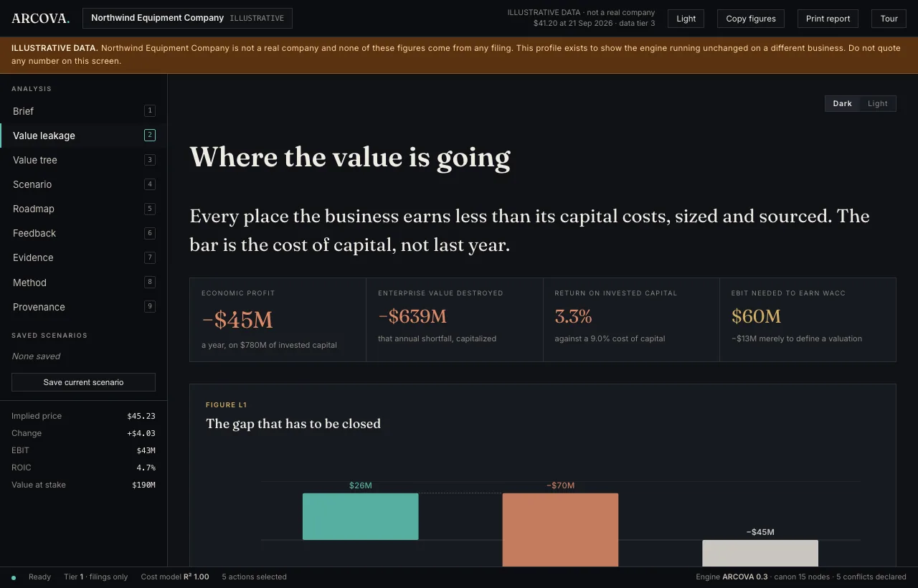918x588 pixels.
Task: Select the grey −$45M chart bar
Action: (760, 553)
